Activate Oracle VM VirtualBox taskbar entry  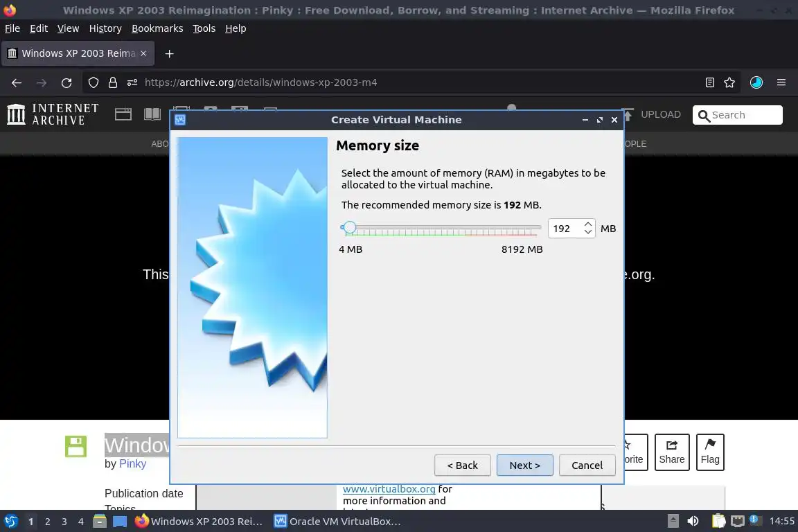pos(338,522)
